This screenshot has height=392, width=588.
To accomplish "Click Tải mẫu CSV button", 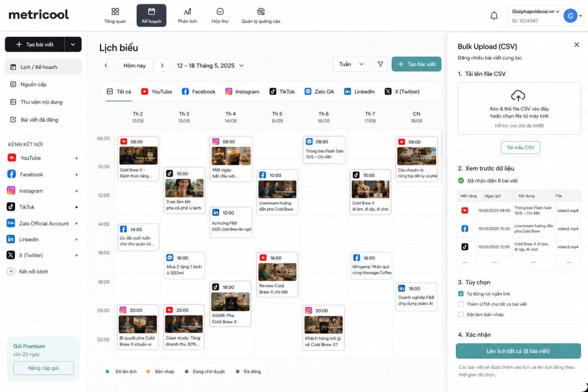I will tap(520, 148).
